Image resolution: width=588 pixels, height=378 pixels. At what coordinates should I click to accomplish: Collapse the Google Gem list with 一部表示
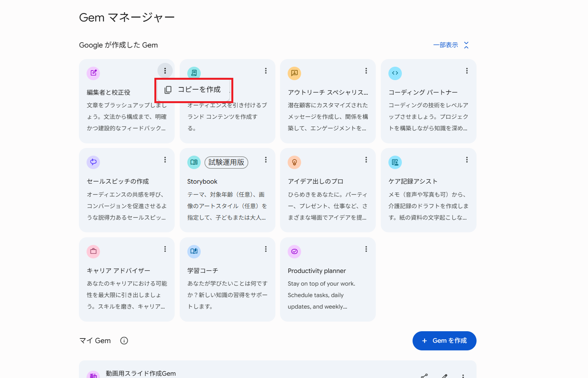click(x=451, y=45)
